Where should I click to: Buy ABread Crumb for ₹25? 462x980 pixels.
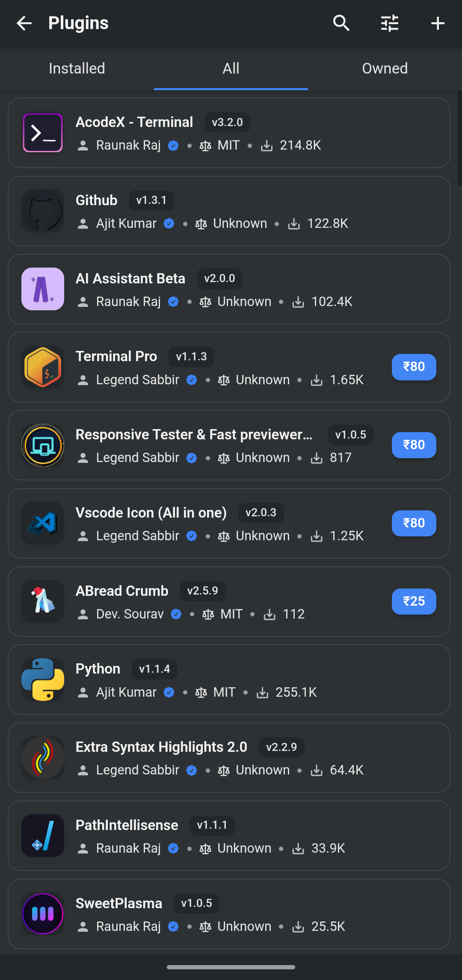pos(413,601)
